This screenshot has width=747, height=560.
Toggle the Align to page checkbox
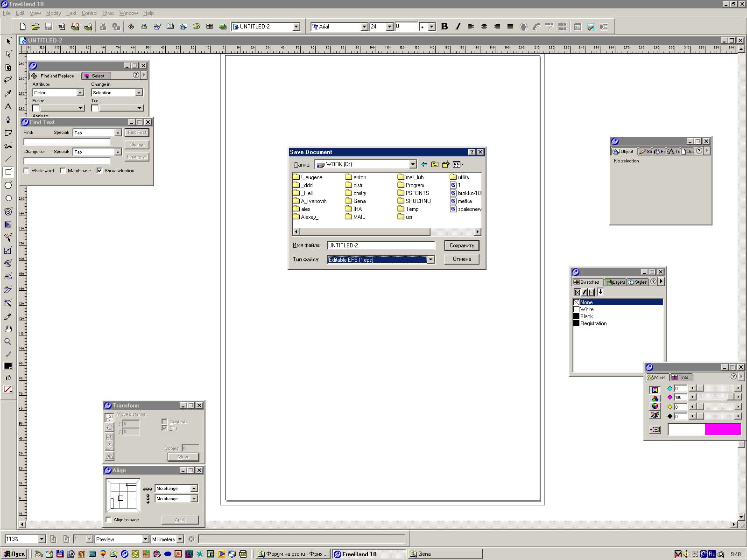pos(109,520)
